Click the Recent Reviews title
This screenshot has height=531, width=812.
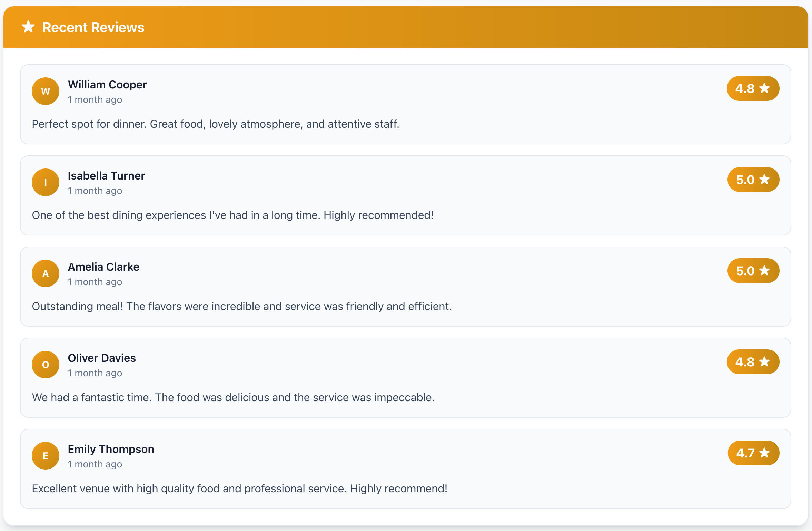click(93, 27)
